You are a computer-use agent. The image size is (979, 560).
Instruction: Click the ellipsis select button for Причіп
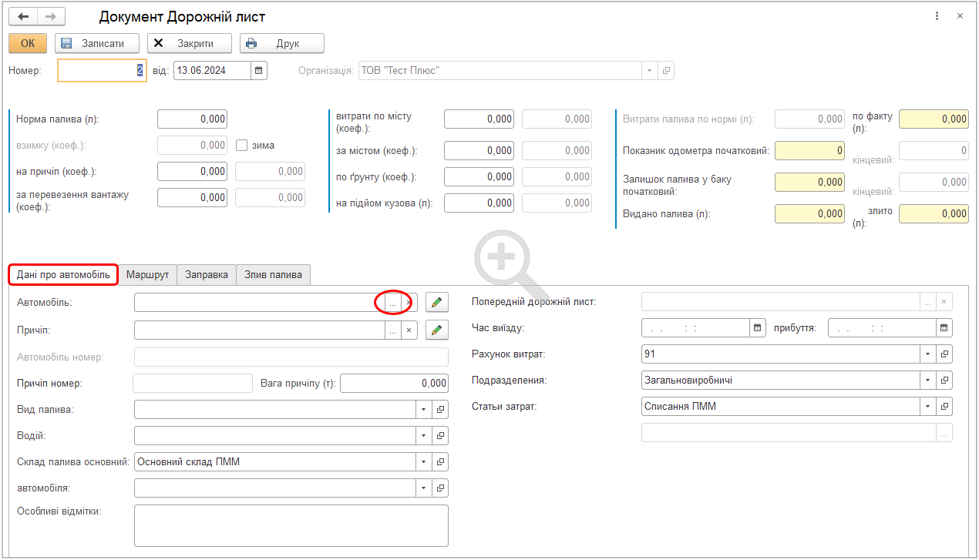392,330
